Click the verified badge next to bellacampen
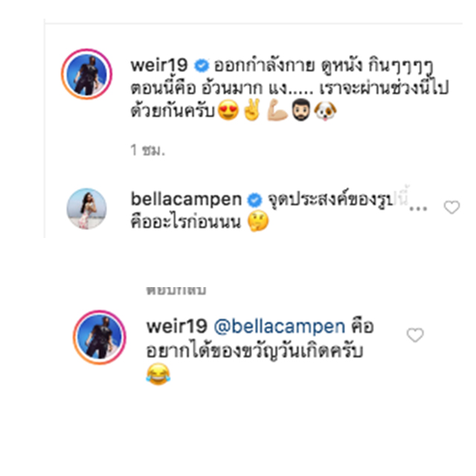476x476 pixels. click(254, 200)
